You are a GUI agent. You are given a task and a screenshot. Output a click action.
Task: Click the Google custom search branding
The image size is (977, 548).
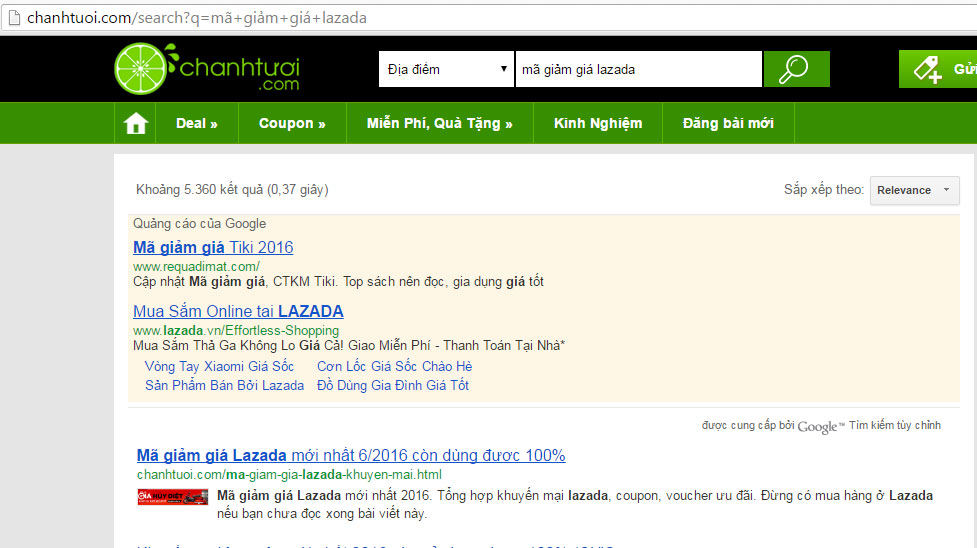821,426
